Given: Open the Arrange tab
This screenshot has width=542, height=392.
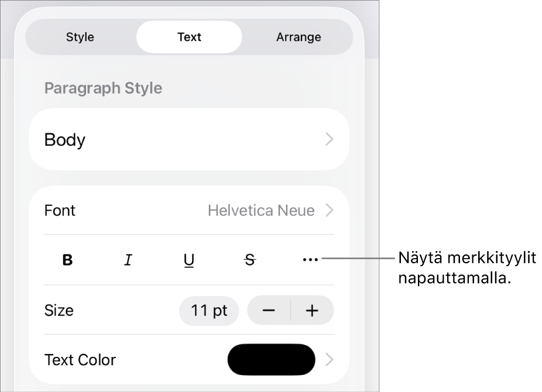Looking at the screenshot, I should pyautogui.click(x=299, y=37).
